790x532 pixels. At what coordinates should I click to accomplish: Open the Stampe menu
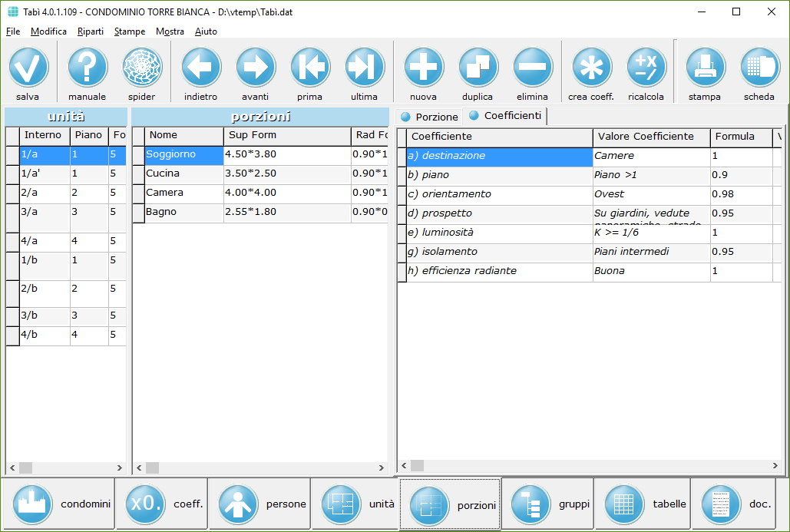[x=130, y=31]
